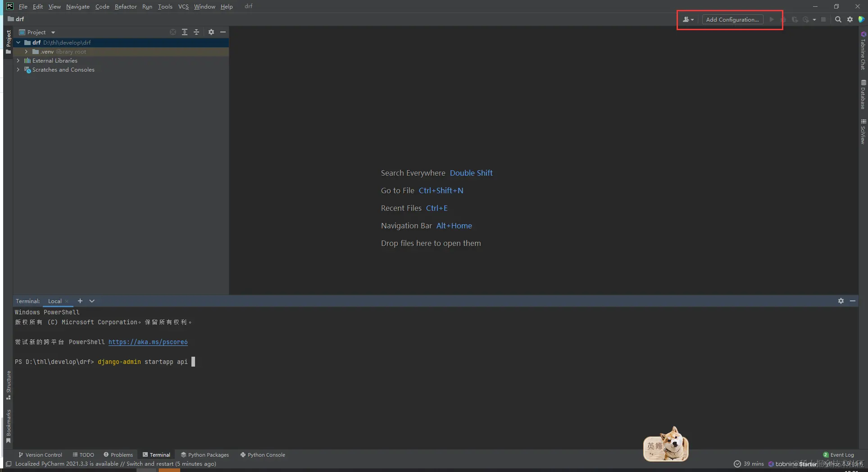This screenshot has height=472, width=868.
Task: Close the Local terminal tab
Action: point(67,301)
